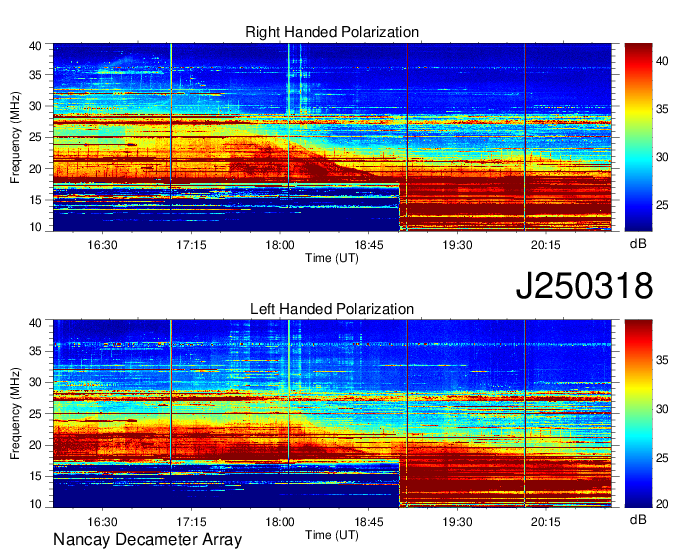Image resolution: width=680 pixels, height=552 pixels.
Task: Click the 20 dB label on bottom color bar
Action: pos(662,503)
